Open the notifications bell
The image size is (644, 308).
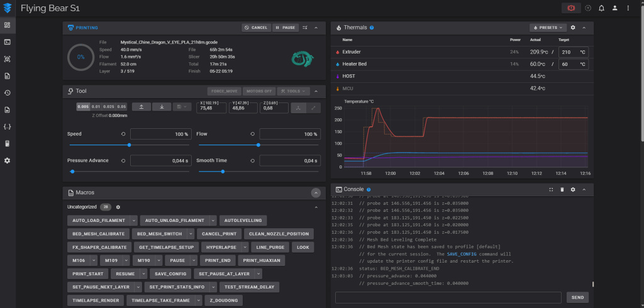click(601, 8)
